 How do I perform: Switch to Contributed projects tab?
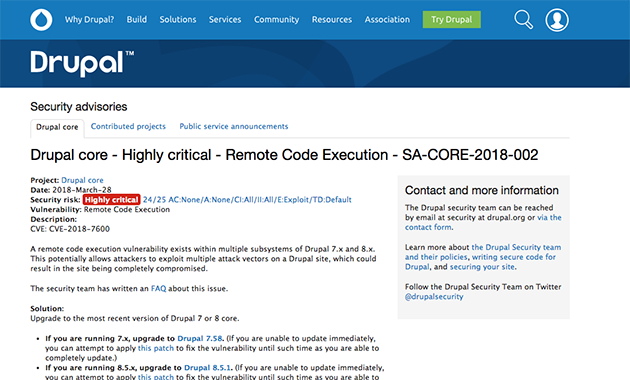pos(128,127)
